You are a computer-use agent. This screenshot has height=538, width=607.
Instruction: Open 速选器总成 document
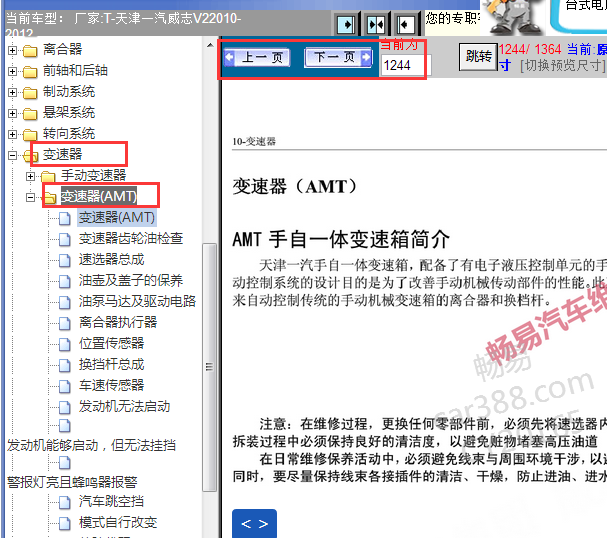(x=111, y=259)
